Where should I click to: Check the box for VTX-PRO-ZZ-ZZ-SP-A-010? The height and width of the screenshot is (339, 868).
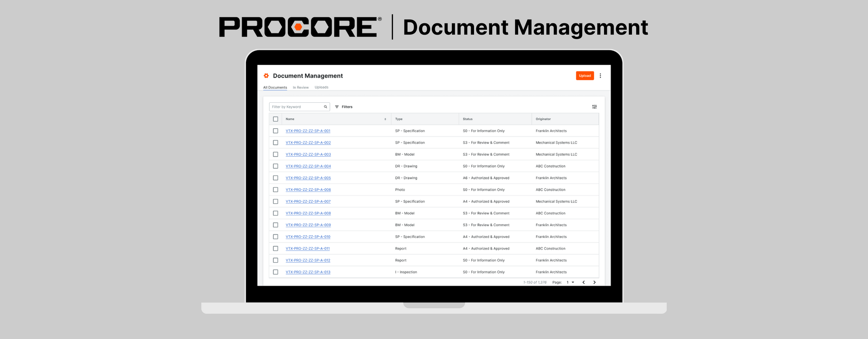point(276,237)
